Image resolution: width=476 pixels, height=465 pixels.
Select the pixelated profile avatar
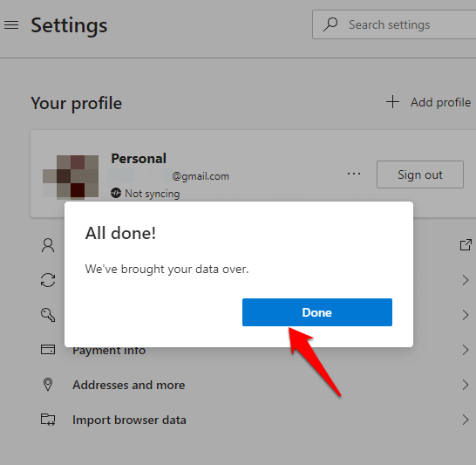(x=71, y=177)
